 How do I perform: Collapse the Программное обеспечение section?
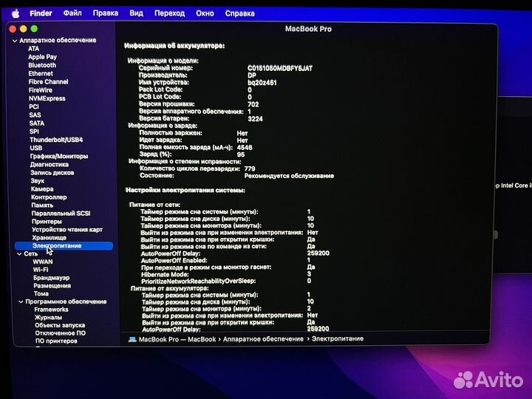click(x=21, y=301)
